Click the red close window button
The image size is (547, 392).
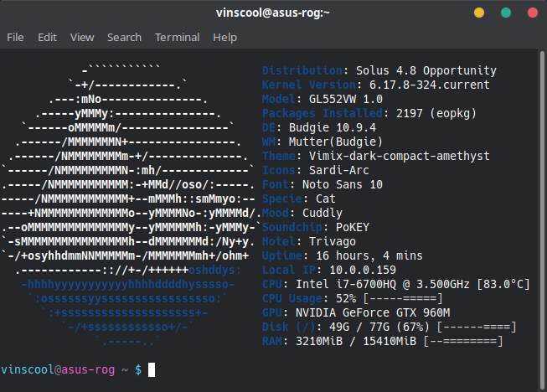click(x=533, y=13)
